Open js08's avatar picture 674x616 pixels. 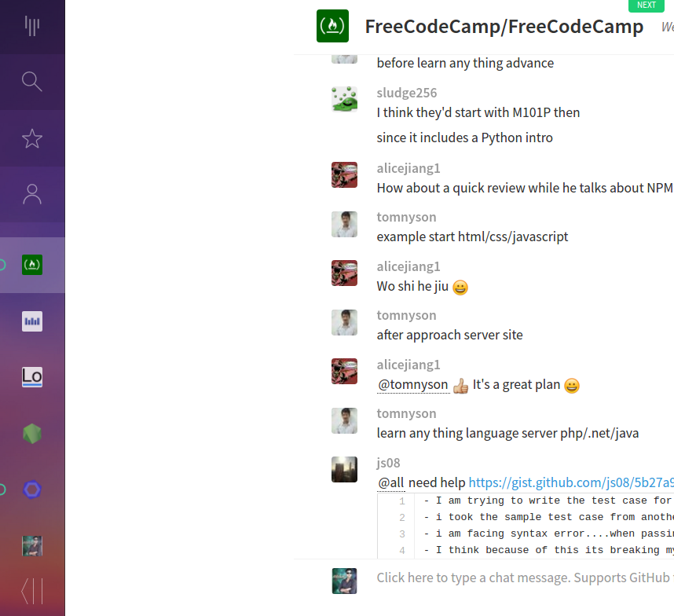click(344, 469)
